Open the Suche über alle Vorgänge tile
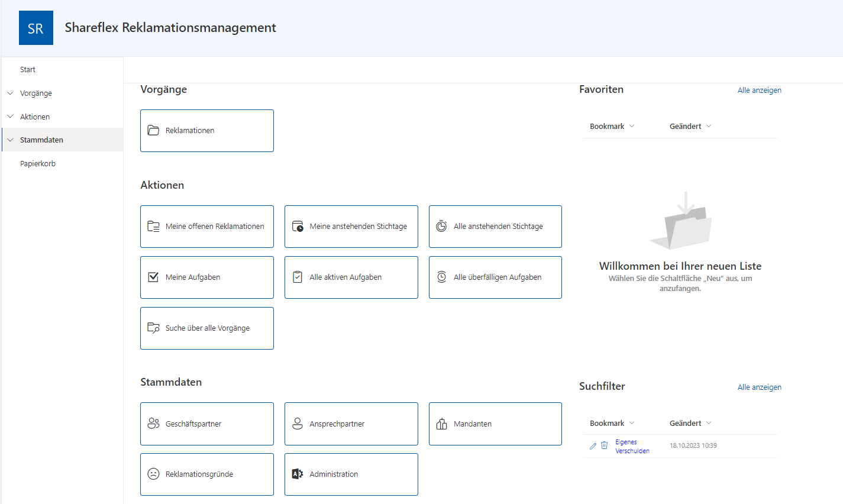The height and width of the screenshot is (504, 843). [207, 328]
